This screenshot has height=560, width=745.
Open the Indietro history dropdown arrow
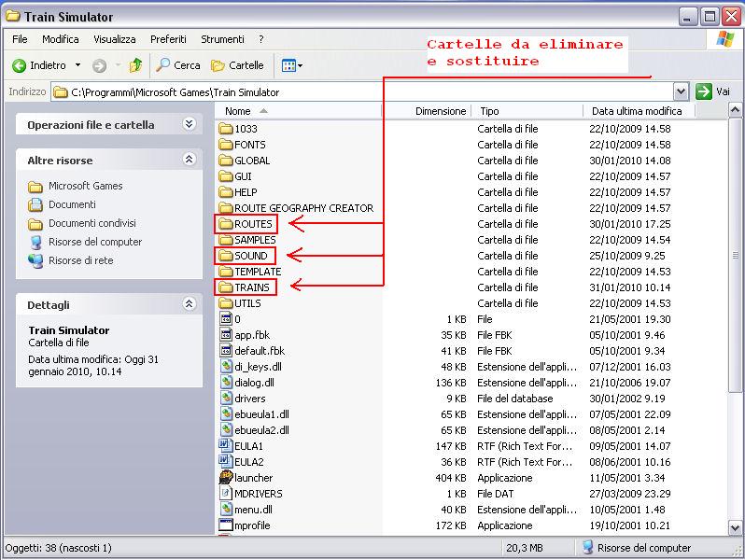(x=77, y=65)
